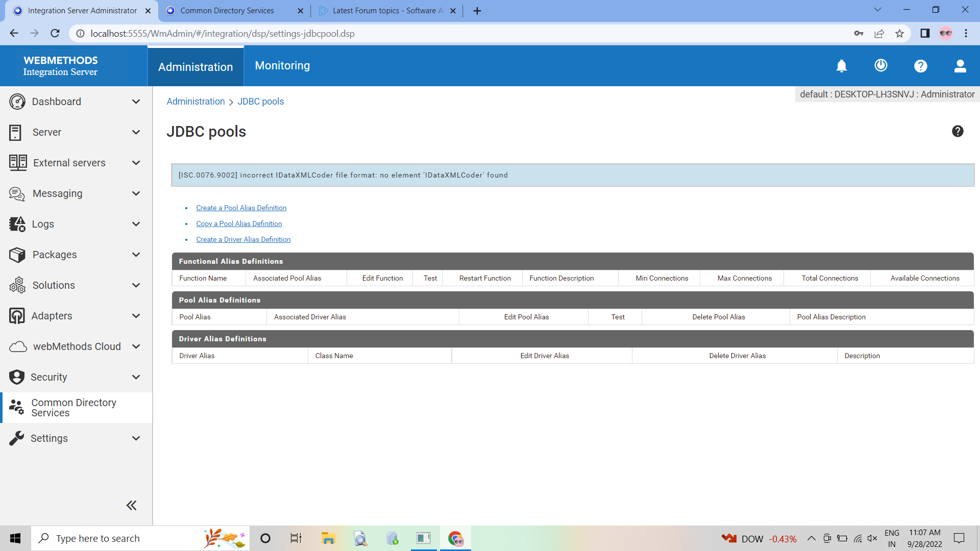The image size is (980, 551).
Task: Click the Adapters sidebar icon
Action: coord(17,316)
